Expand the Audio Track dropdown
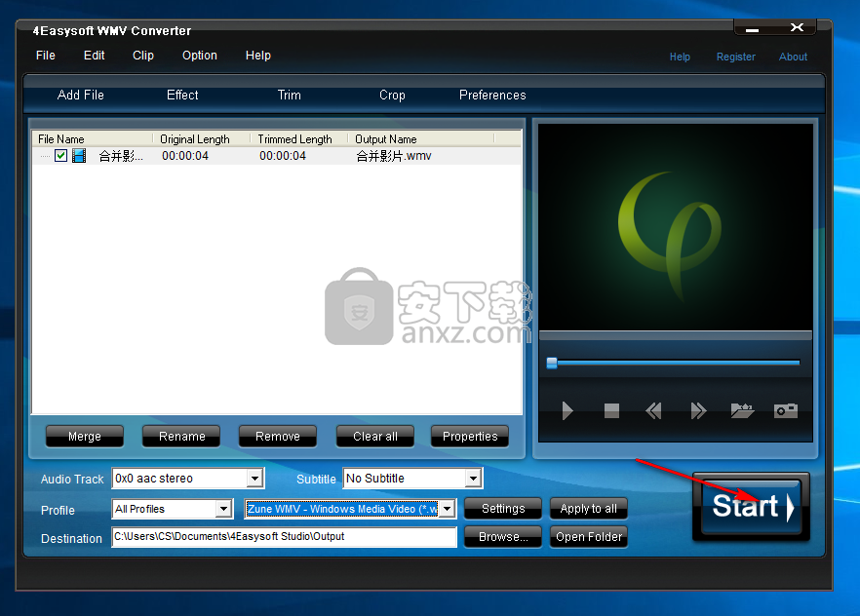The width and height of the screenshot is (860, 616). click(x=254, y=479)
